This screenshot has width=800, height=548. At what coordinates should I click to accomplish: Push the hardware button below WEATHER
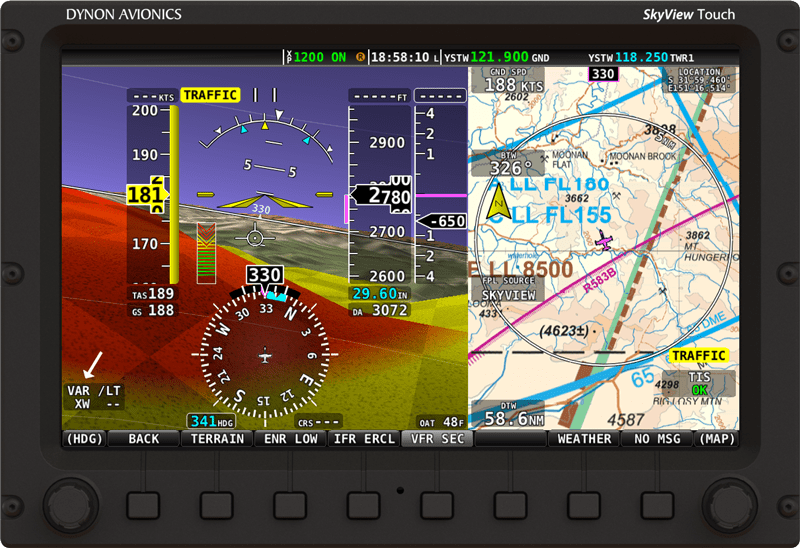tap(584, 506)
